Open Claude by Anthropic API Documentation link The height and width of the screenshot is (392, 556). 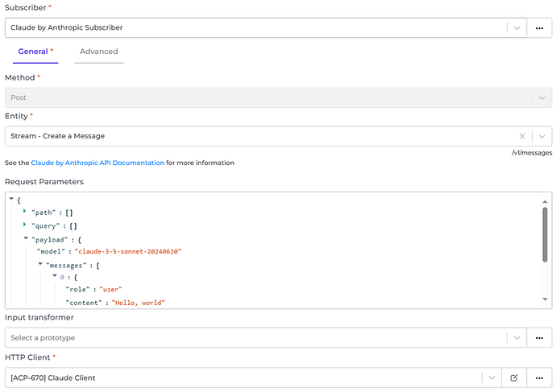pyautogui.click(x=98, y=163)
